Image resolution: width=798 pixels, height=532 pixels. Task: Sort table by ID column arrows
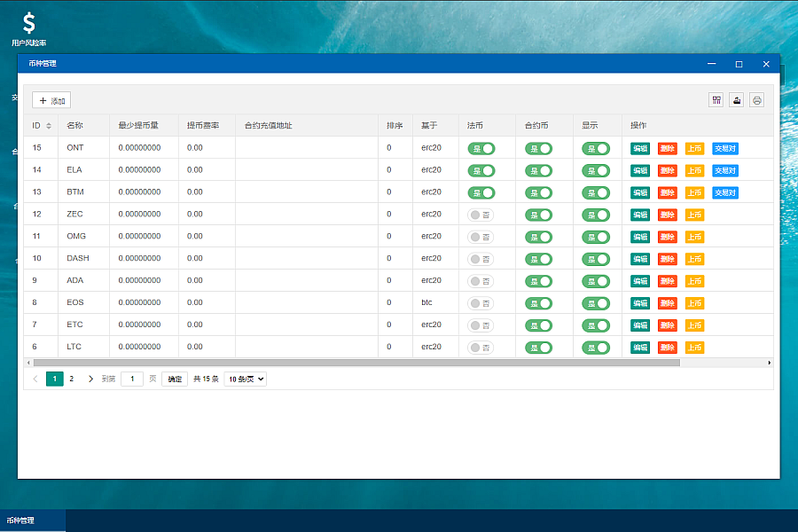tap(49, 126)
